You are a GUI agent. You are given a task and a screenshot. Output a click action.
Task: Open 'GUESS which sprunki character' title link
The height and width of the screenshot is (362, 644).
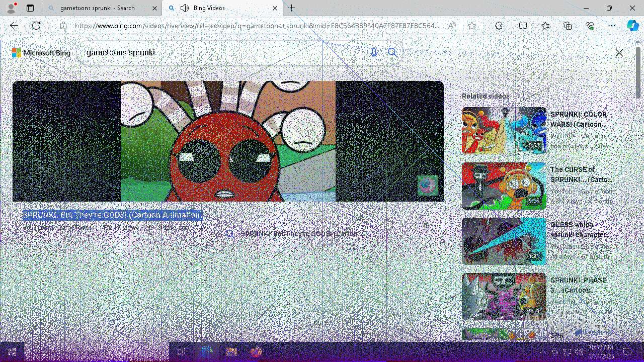coord(581,230)
